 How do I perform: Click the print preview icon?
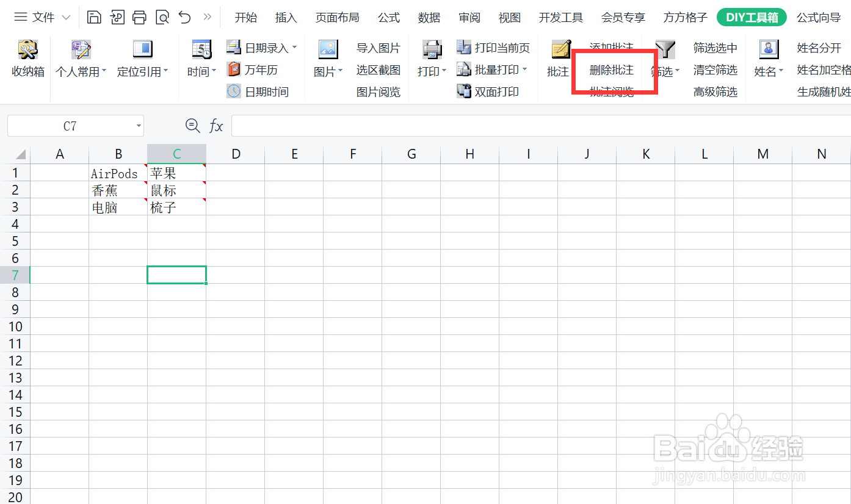[162, 17]
